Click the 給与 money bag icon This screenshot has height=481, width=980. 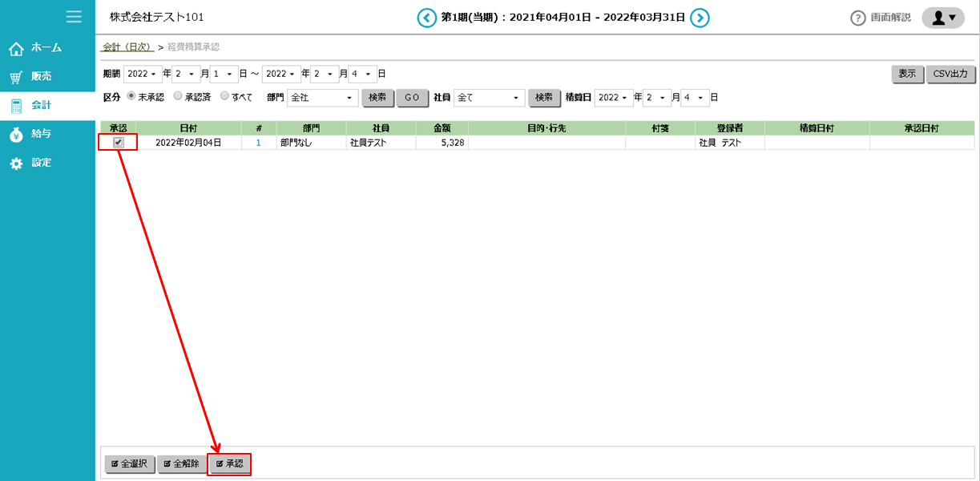(16, 135)
